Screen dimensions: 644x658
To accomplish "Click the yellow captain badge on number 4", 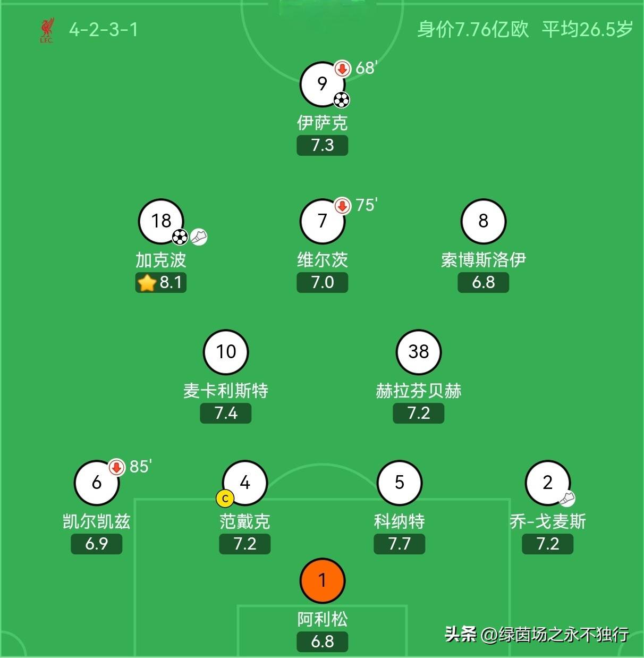I will pyautogui.click(x=225, y=499).
